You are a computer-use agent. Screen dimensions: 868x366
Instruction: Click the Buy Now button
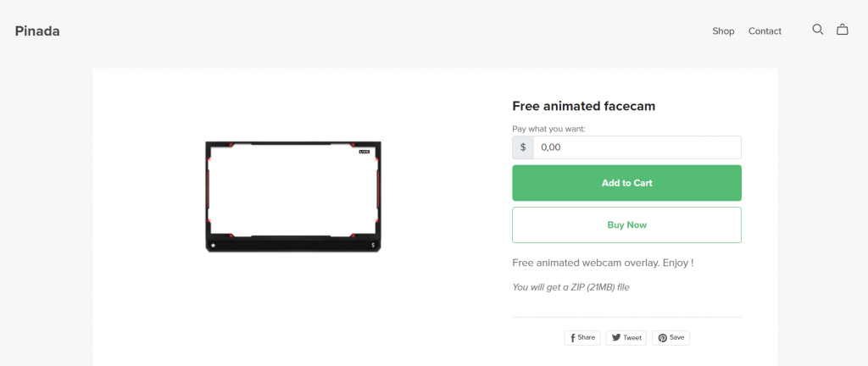click(626, 225)
